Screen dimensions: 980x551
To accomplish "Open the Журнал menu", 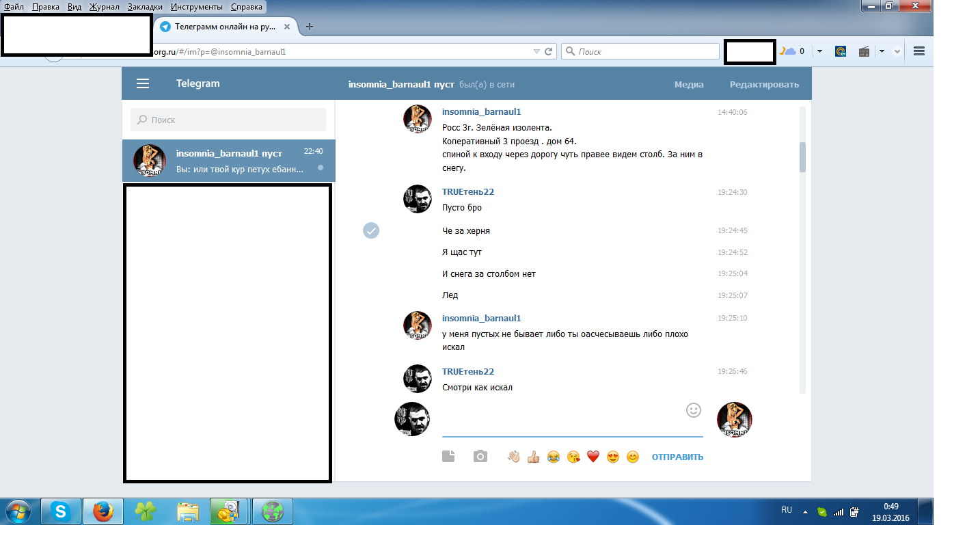I will (x=105, y=6).
